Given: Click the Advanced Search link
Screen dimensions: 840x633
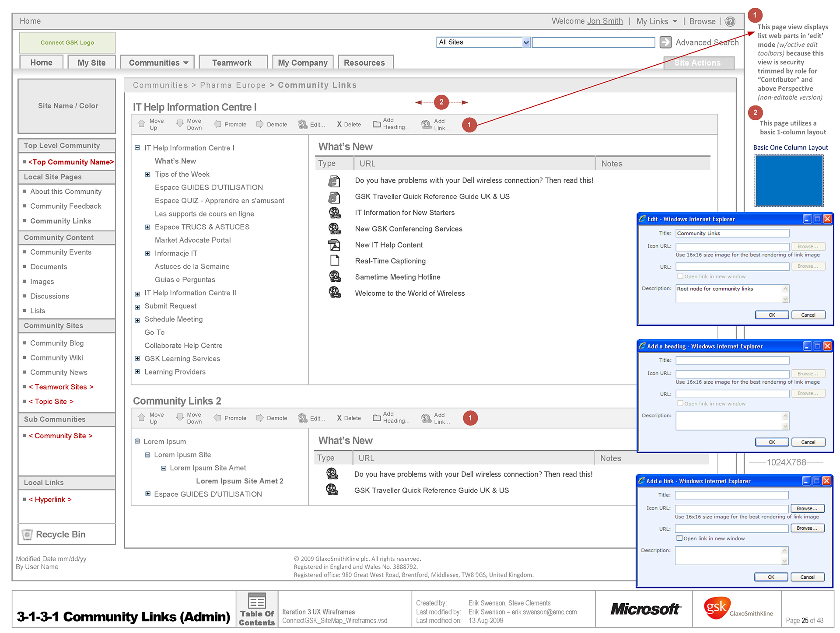Looking at the screenshot, I should coord(707,42).
